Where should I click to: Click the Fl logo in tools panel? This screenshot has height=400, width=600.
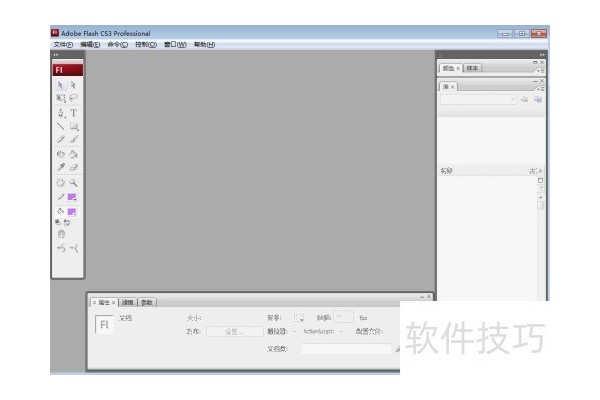point(67,70)
